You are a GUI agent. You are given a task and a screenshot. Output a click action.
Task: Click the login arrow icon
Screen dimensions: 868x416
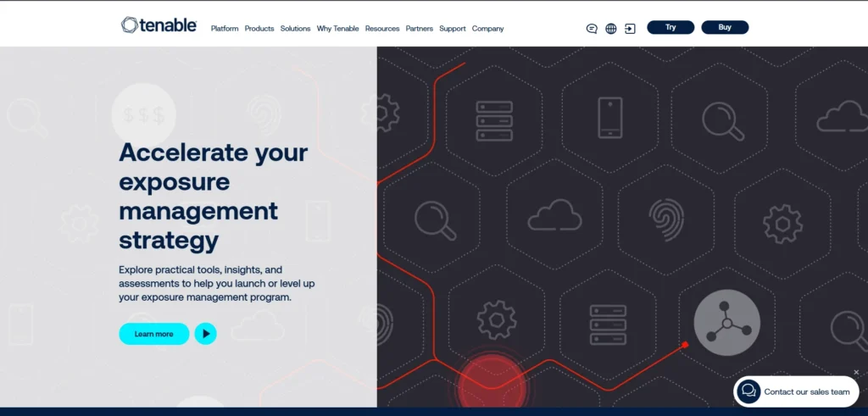point(630,29)
